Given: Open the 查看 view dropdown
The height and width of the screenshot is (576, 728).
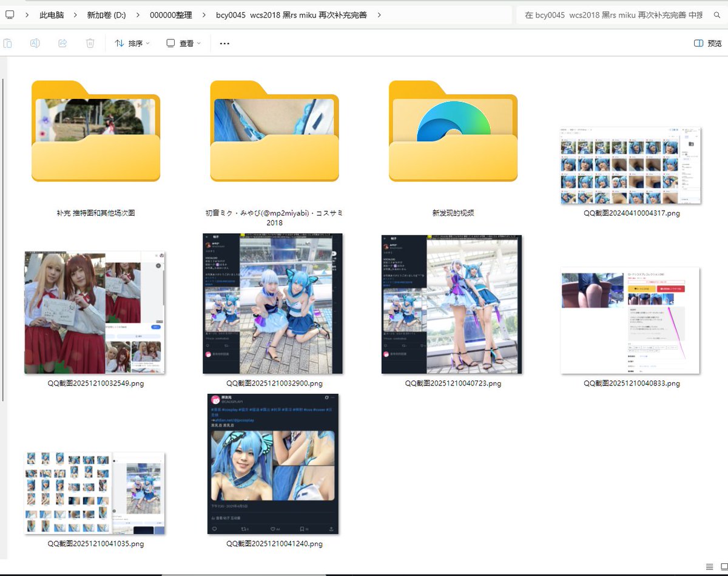Looking at the screenshot, I should pos(183,43).
